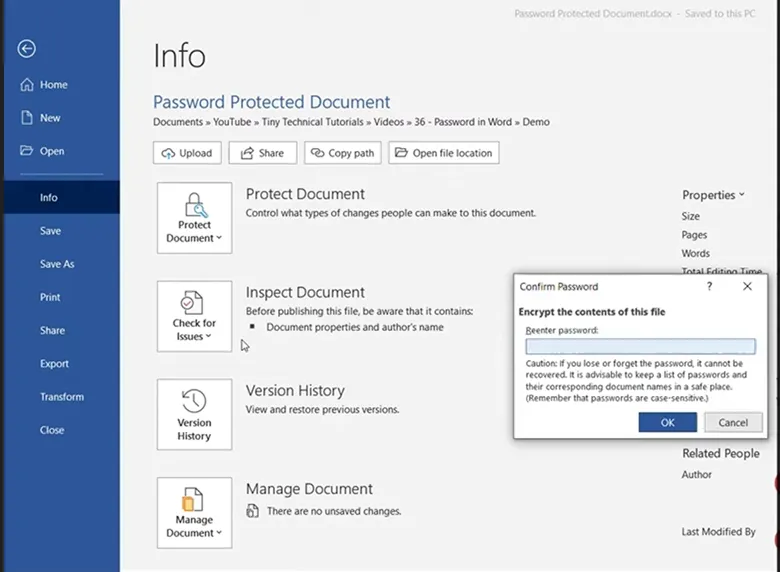The height and width of the screenshot is (572, 780).
Task: Click the 'Related People' heading
Action: [x=721, y=454]
